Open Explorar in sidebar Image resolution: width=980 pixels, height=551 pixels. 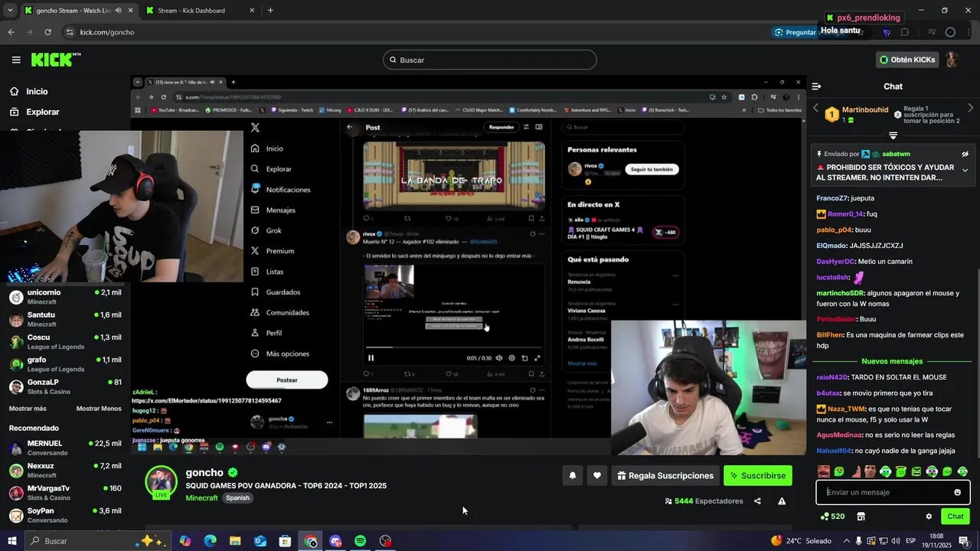(x=42, y=112)
